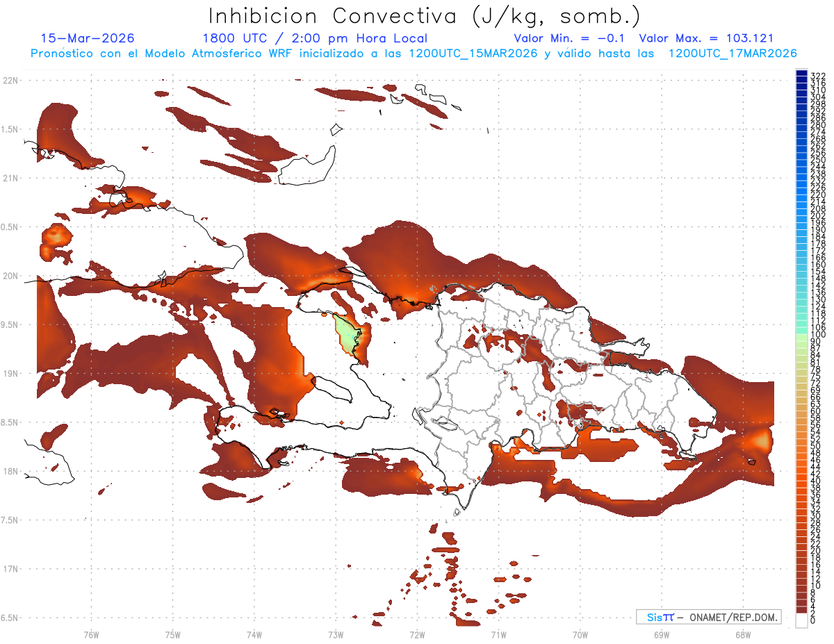
Task: Click the "9.5N" latitude label
Action: point(10,324)
